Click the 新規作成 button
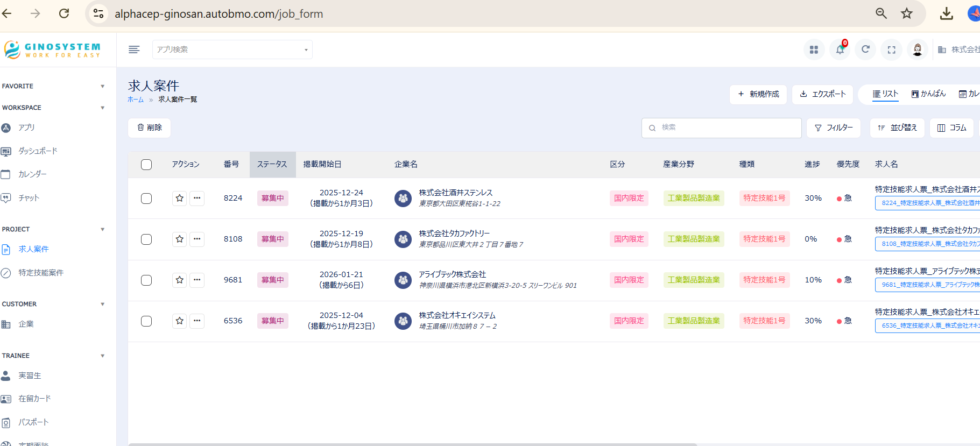980x446 pixels. [x=758, y=94]
